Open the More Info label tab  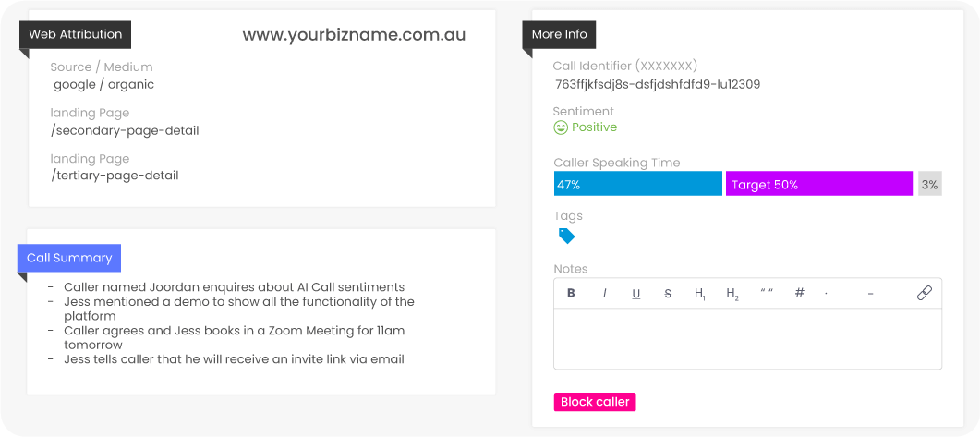coord(560,34)
